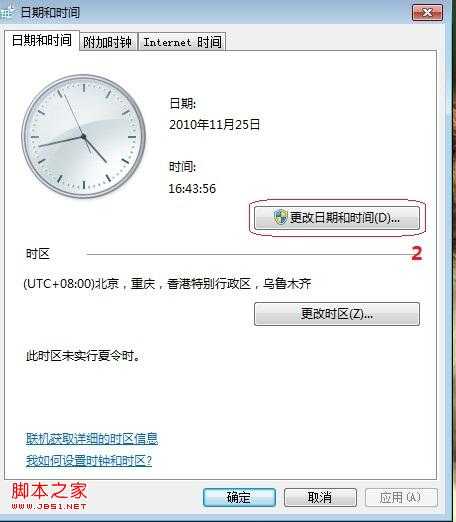Click the analog clock face
The image size is (456, 522).
pyautogui.click(x=83, y=136)
